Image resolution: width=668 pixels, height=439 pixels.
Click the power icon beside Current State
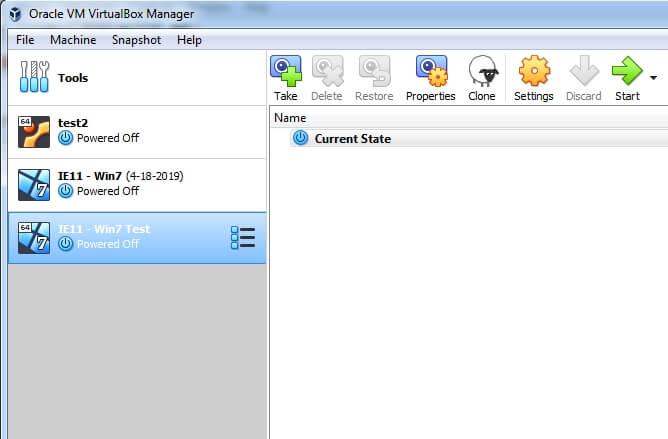pos(300,138)
